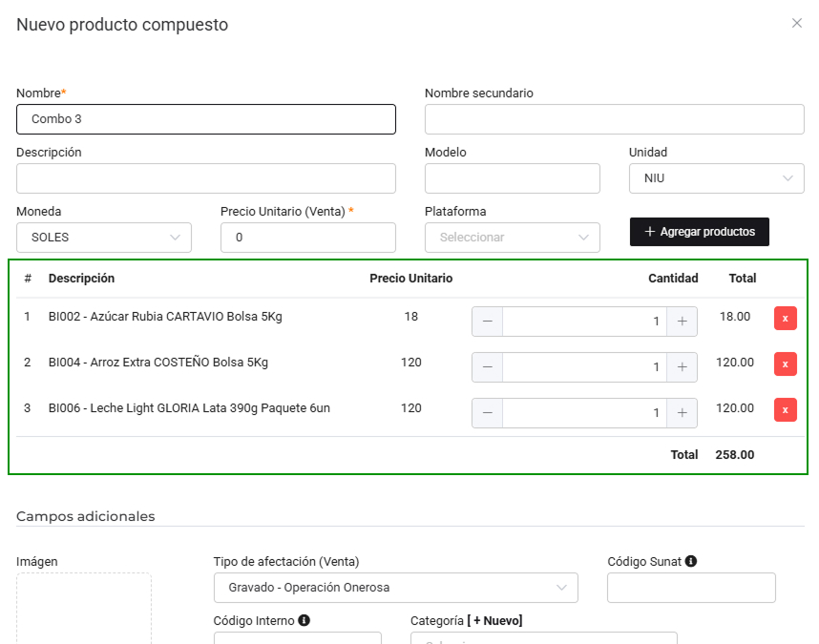Decrease quantity of Azúcar Rubia CARTAVIO
Screen dimensions: 819x644
(488, 322)
